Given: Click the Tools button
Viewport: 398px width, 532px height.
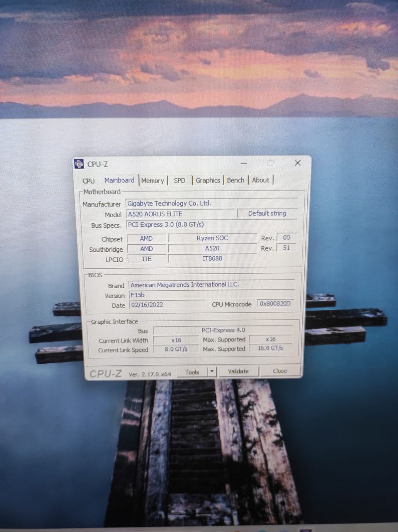Looking at the screenshot, I should (x=192, y=372).
